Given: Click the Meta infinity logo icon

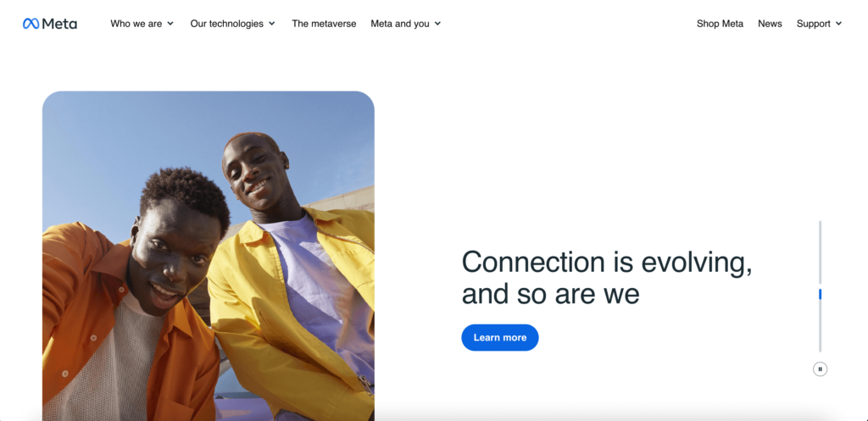Looking at the screenshot, I should [x=31, y=24].
